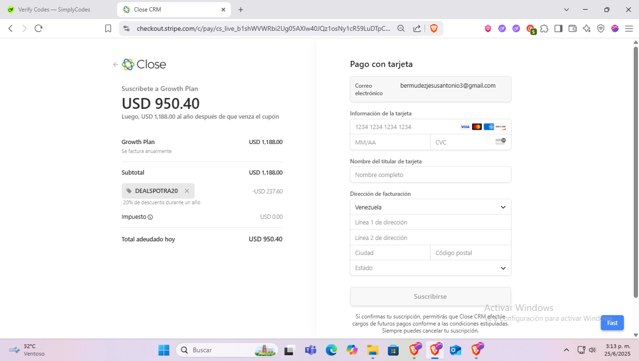Open the tab search dropdown chevron
Viewport: 639px width, 361px height.
(566, 9)
